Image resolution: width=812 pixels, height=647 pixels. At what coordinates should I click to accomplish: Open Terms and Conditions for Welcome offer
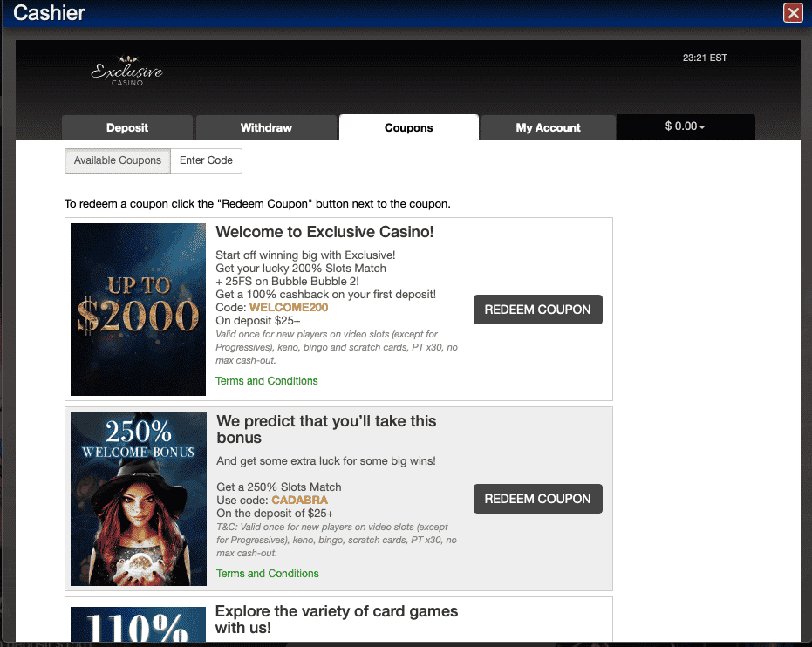point(267,381)
